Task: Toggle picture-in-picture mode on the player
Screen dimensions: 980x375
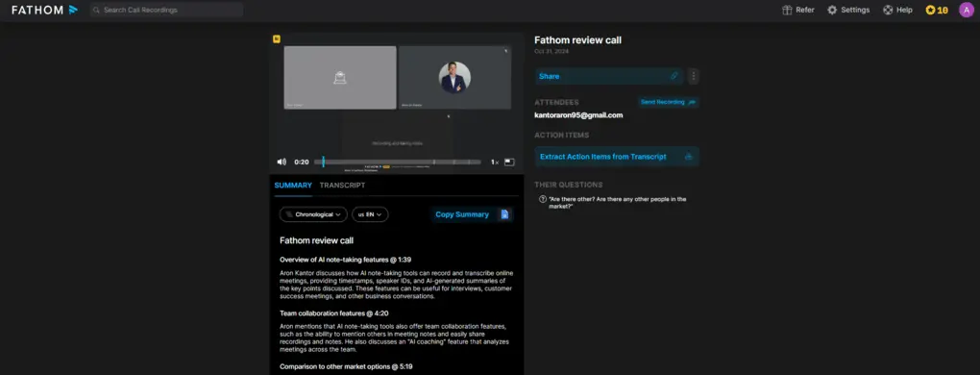Action: pos(509,162)
